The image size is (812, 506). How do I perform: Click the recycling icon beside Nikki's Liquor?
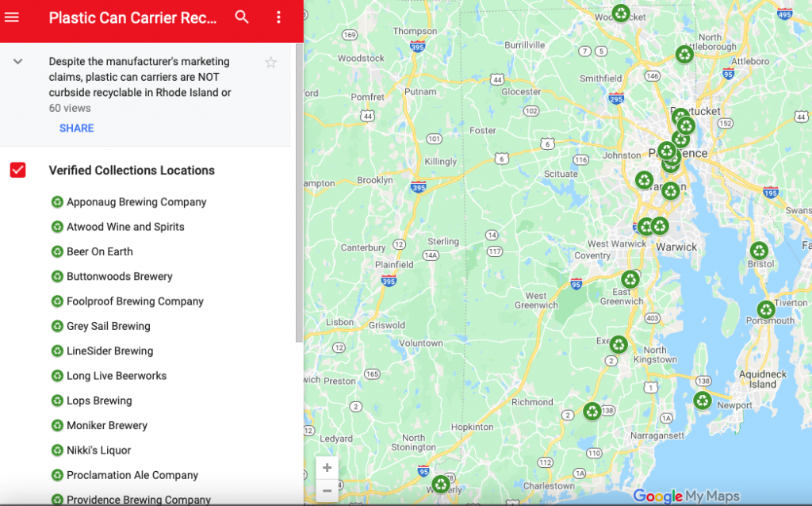click(56, 450)
